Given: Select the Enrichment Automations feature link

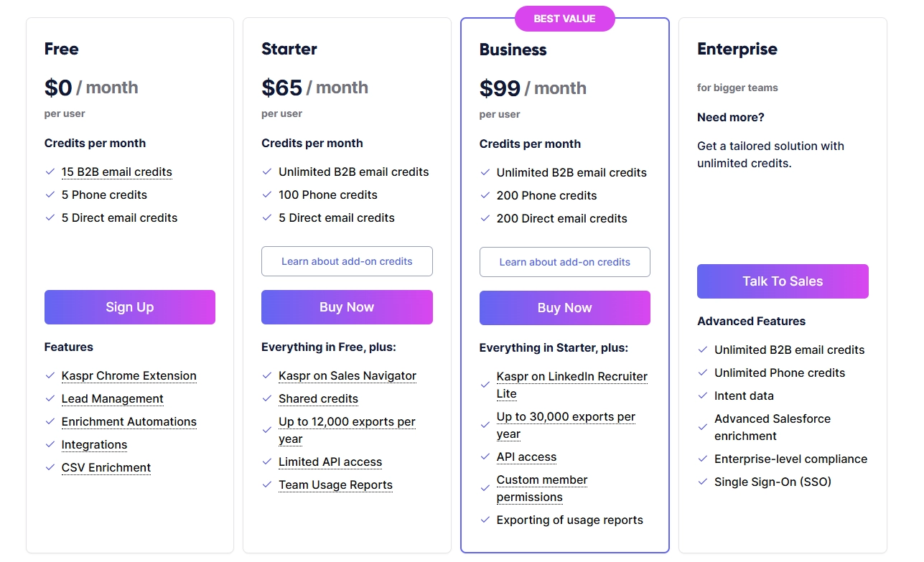Looking at the screenshot, I should pos(129,422).
